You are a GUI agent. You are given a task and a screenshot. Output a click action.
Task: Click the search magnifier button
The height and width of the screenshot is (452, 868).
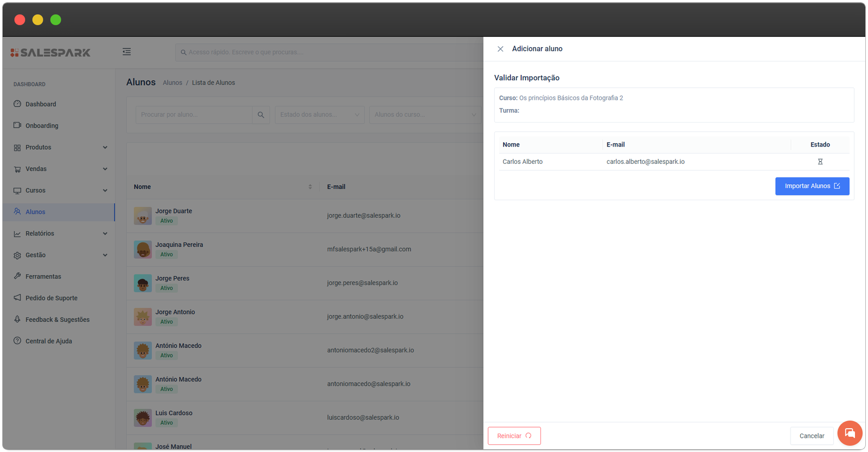click(x=261, y=115)
